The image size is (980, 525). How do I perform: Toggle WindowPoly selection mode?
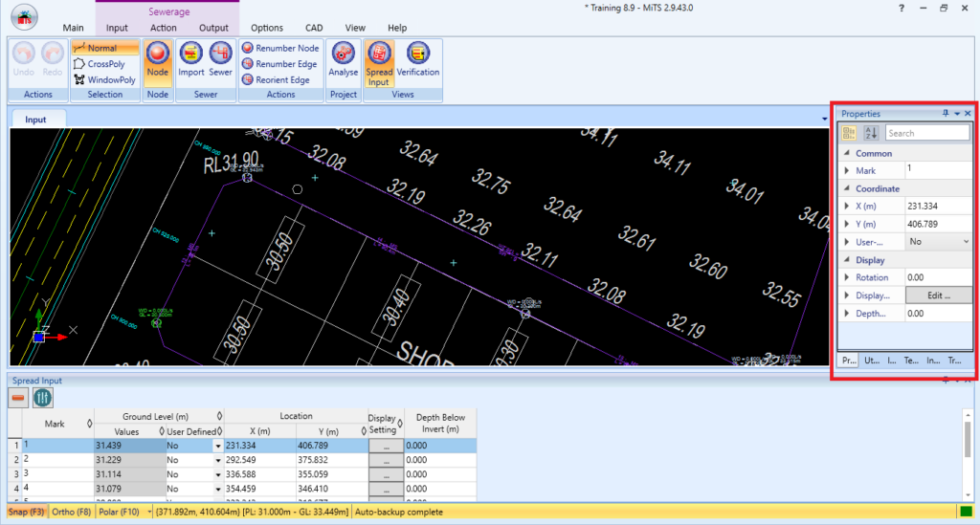coord(104,80)
